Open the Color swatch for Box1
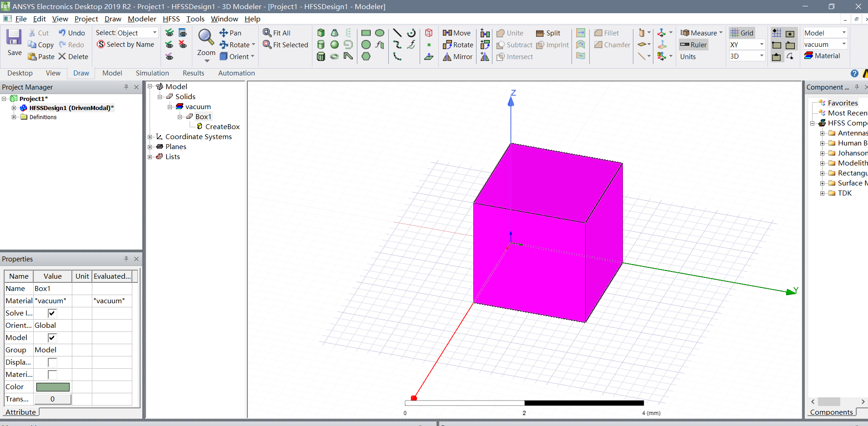The width and height of the screenshot is (868, 426). [52, 386]
